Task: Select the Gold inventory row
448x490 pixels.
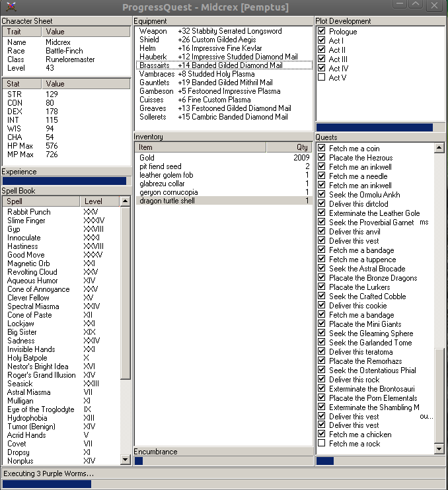Action: (x=223, y=157)
